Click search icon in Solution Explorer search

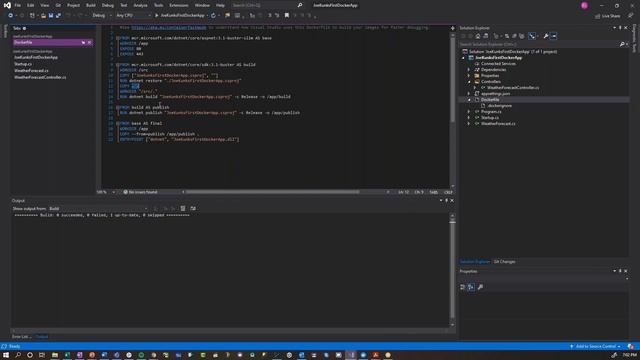coord(622,44)
